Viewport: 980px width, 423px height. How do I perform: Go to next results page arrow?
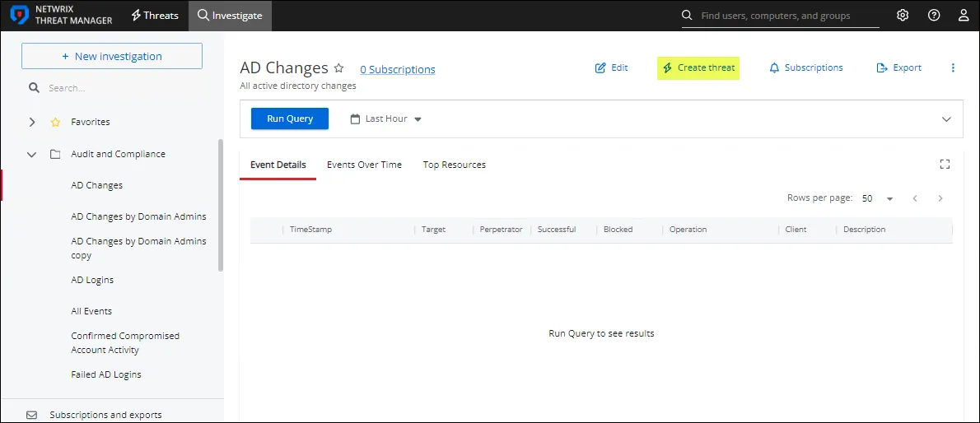(x=940, y=198)
